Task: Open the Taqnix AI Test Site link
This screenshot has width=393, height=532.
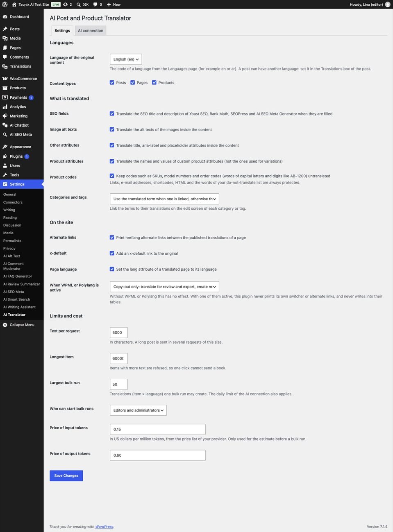Action: pyautogui.click(x=34, y=5)
